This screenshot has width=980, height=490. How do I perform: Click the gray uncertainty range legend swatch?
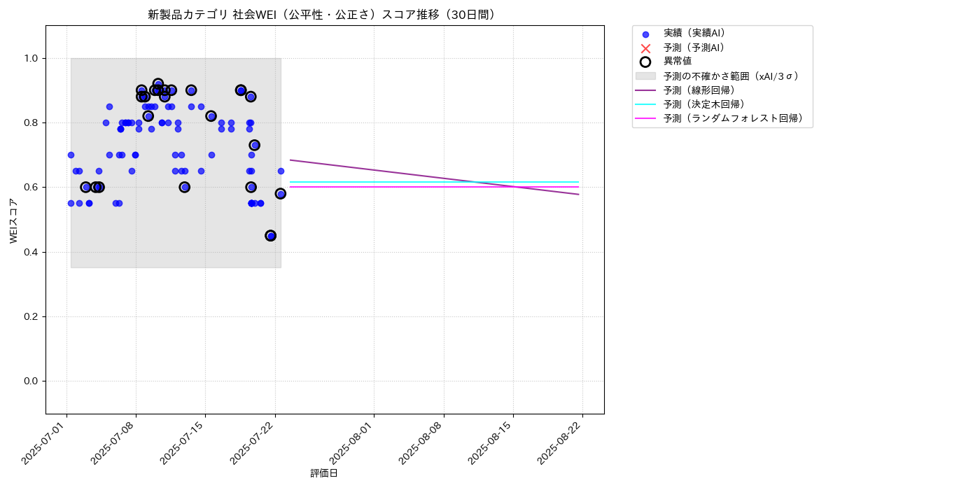[x=645, y=76]
